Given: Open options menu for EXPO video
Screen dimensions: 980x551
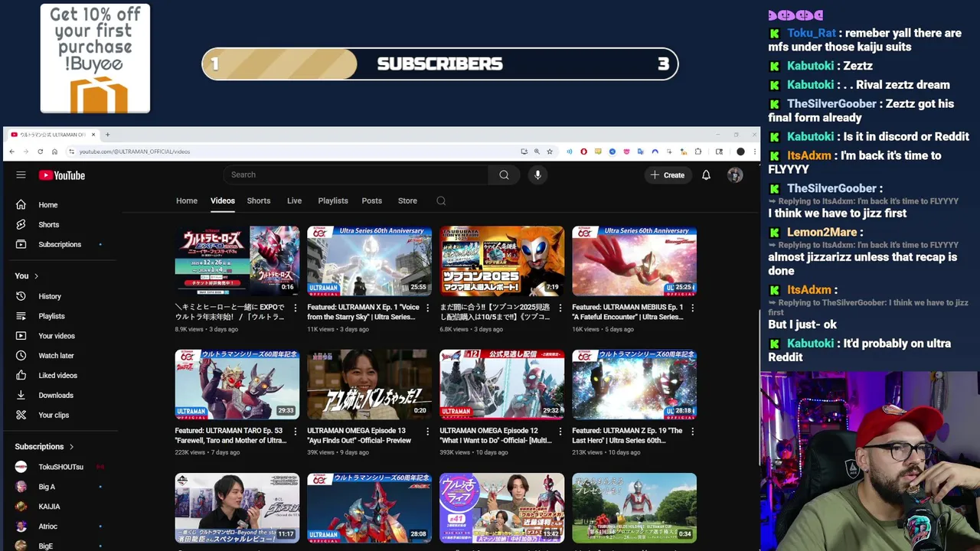Looking at the screenshot, I should pyautogui.click(x=296, y=308).
